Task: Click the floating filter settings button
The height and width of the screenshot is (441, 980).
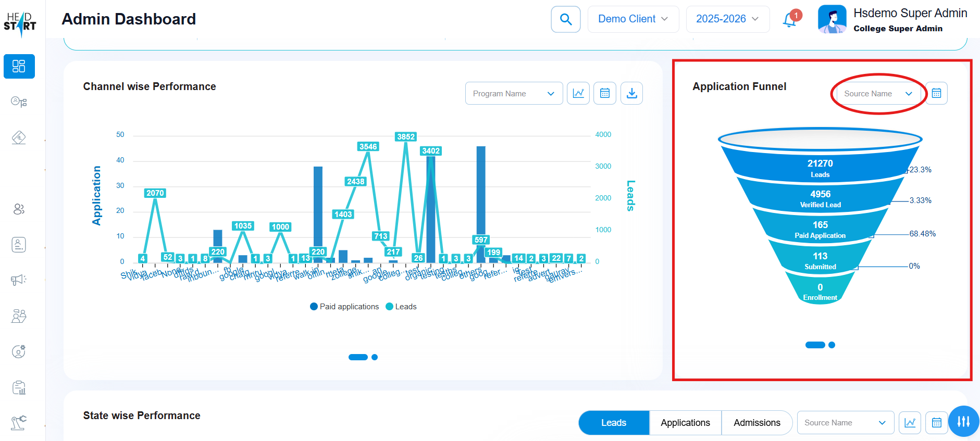Action: (963, 421)
